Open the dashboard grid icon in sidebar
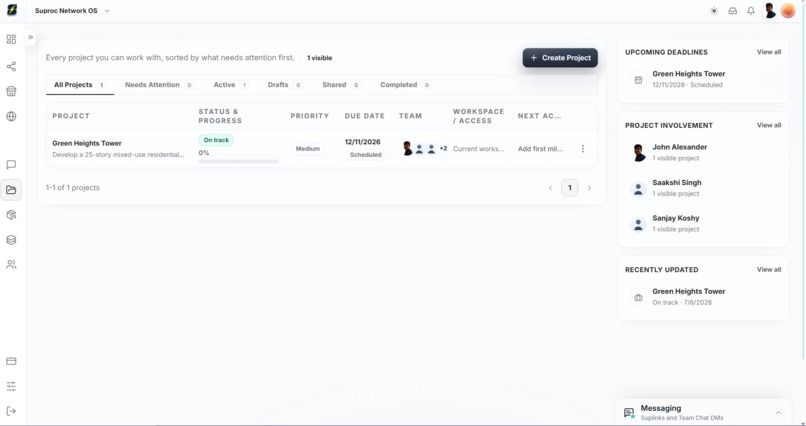Image resolution: width=806 pixels, height=426 pixels. pyautogui.click(x=11, y=40)
